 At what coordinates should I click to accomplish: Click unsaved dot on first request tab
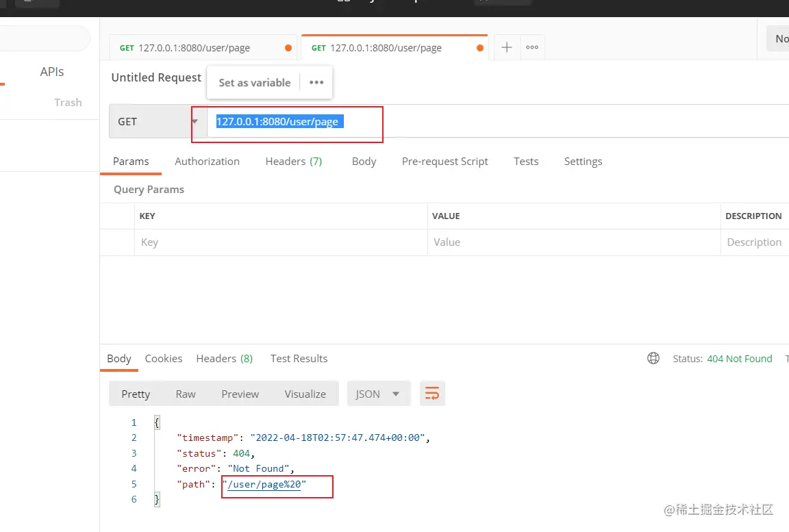click(x=288, y=48)
